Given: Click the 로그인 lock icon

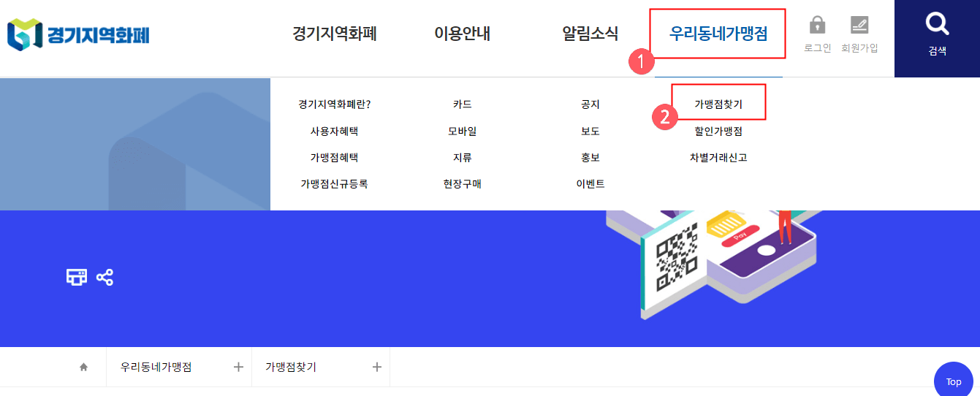Looking at the screenshot, I should pos(817,26).
